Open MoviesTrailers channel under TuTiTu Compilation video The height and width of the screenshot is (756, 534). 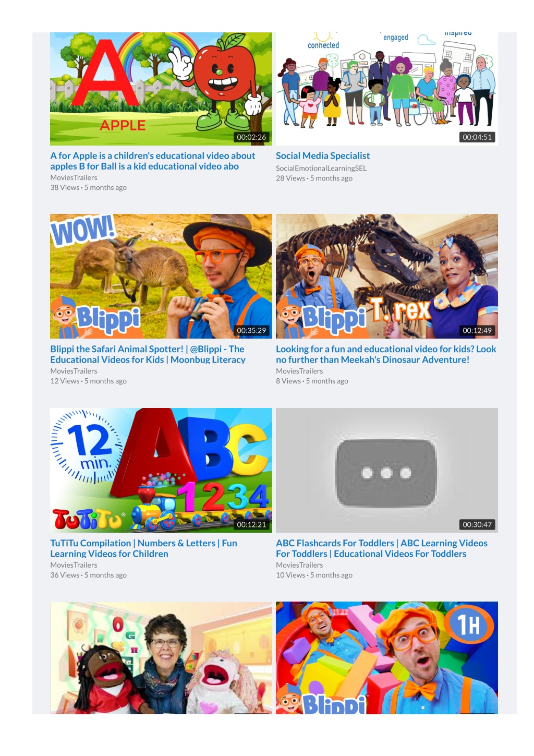(74, 565)
